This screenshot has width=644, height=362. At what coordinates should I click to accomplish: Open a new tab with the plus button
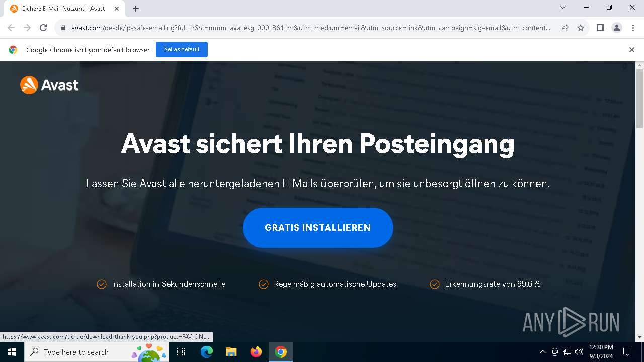click(136, 9)
